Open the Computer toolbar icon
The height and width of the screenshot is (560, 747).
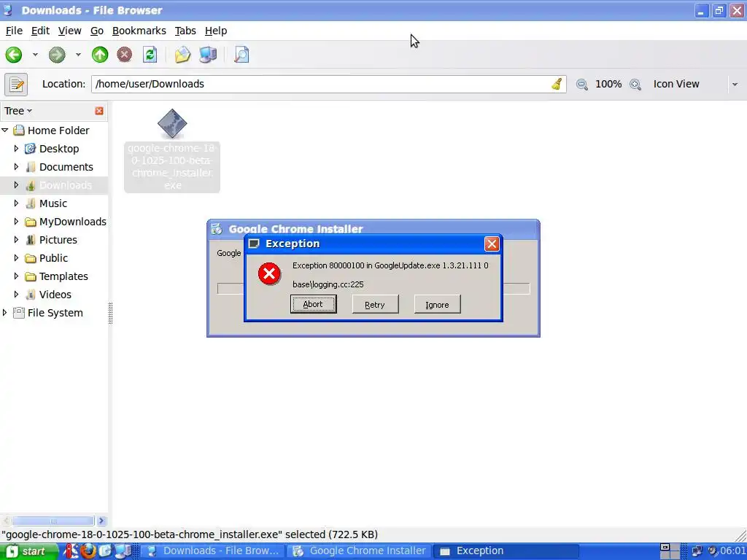(208, 55)
